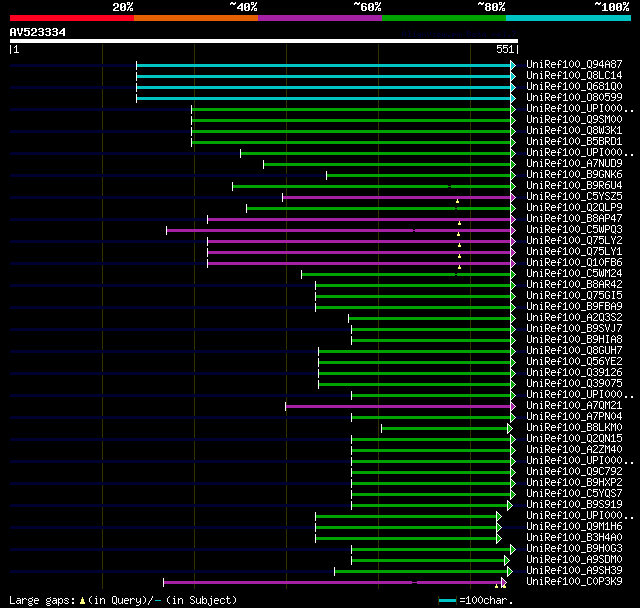
Task: Pick the UniRef100_A2Q3S2 label
Action: [x=574, y=317]
